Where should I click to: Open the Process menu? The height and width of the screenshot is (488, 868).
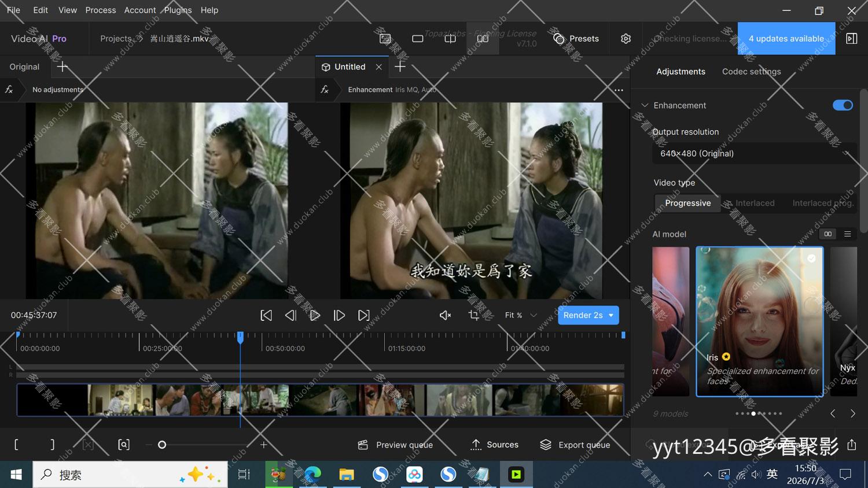[101, 10]
